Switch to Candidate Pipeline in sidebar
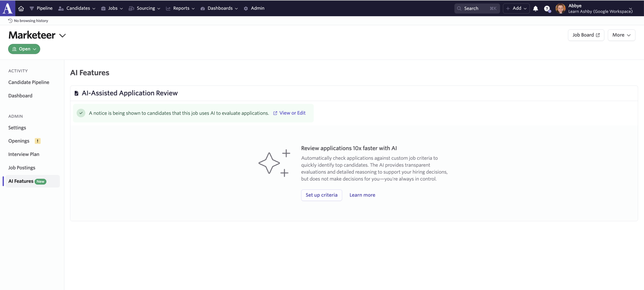Screen dimensions: 644x290 click(29, 82)
